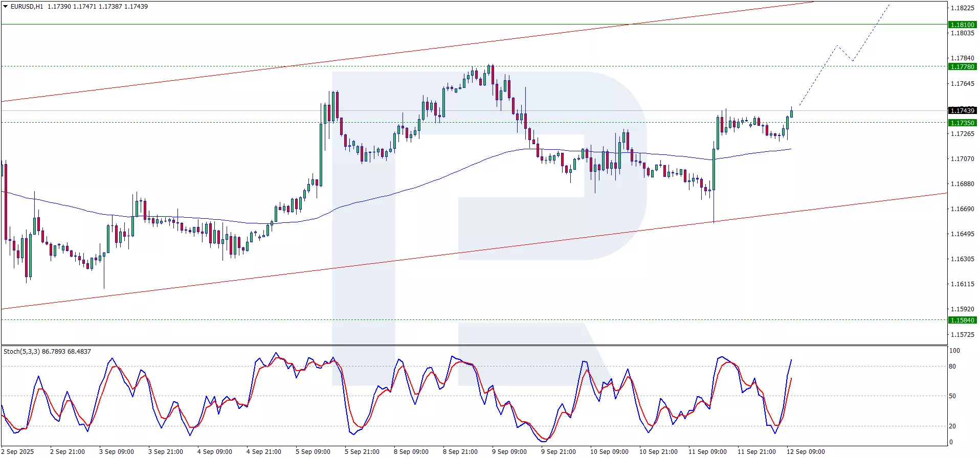Click the 1.18100 green price label
The width and height of the screenshot is (980, 458).
962,25
